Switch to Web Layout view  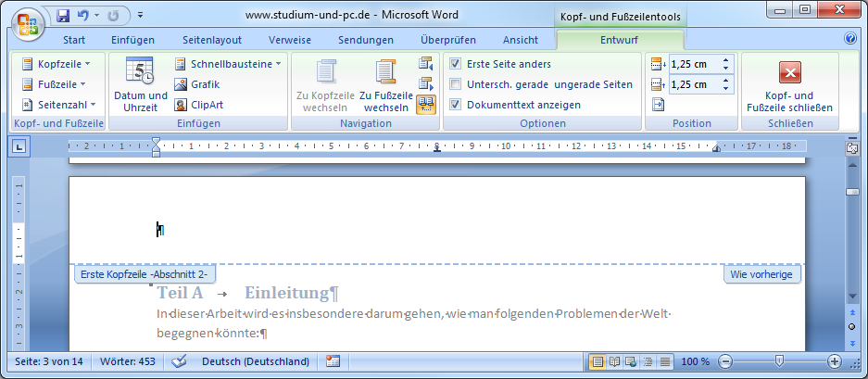tap(631, 361)
